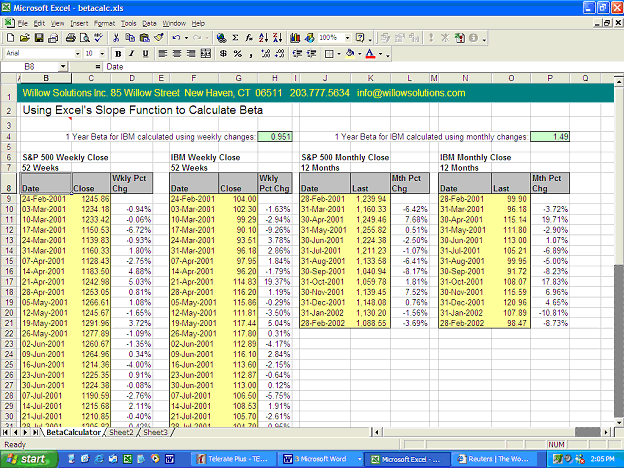Select column G header
Screen dimensions: 624x468
click(238, 78)
